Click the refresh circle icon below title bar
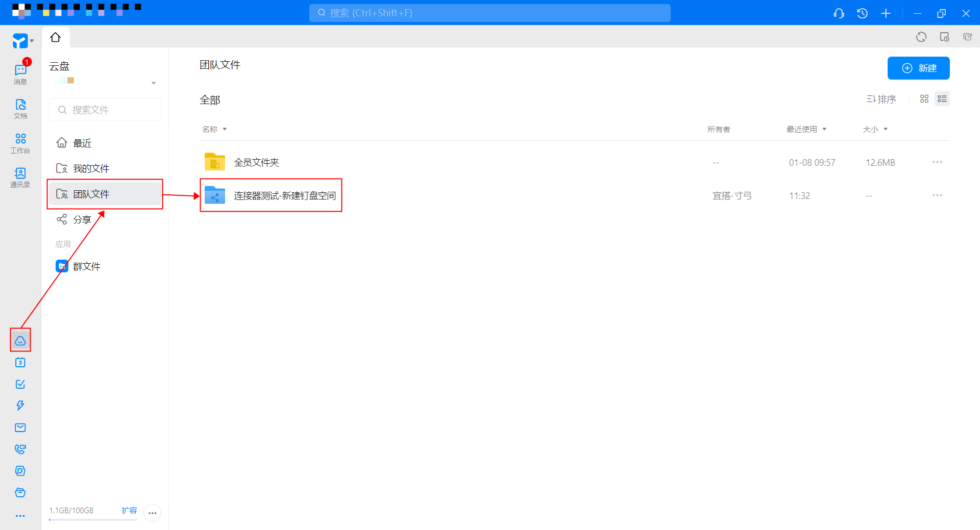 click(x=921, y=37)
